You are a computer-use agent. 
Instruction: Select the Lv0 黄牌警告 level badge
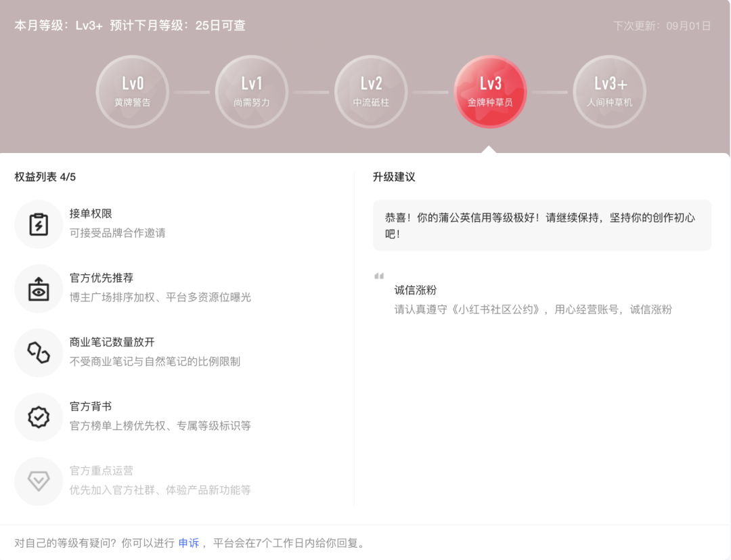coord(133,91)
